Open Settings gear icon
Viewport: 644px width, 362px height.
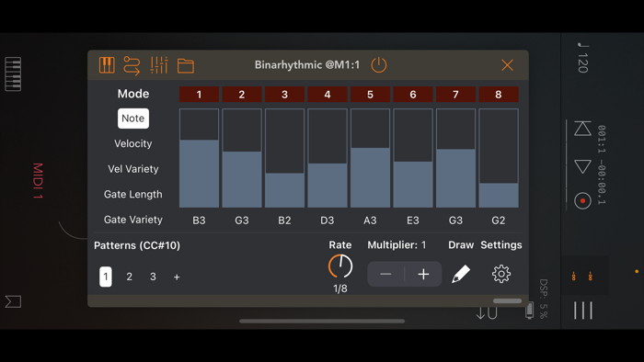coord(501,274)
